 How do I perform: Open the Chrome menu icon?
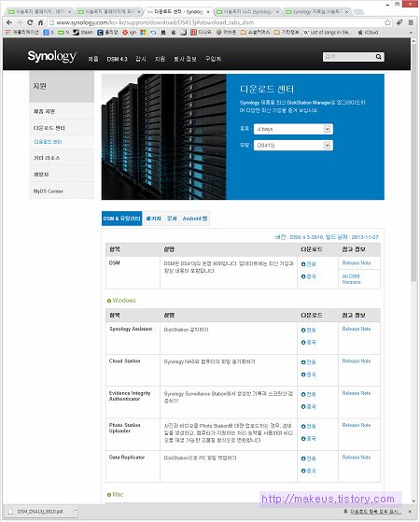pos(411,22)
